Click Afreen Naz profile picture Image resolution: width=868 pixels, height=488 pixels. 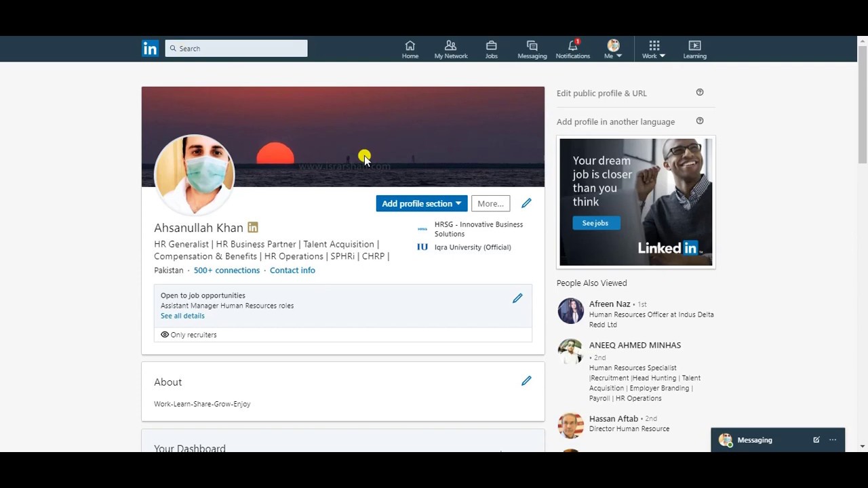[x=570, y=311]
